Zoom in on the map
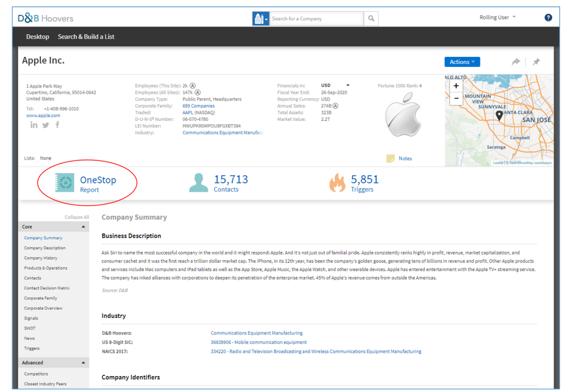 456,86
